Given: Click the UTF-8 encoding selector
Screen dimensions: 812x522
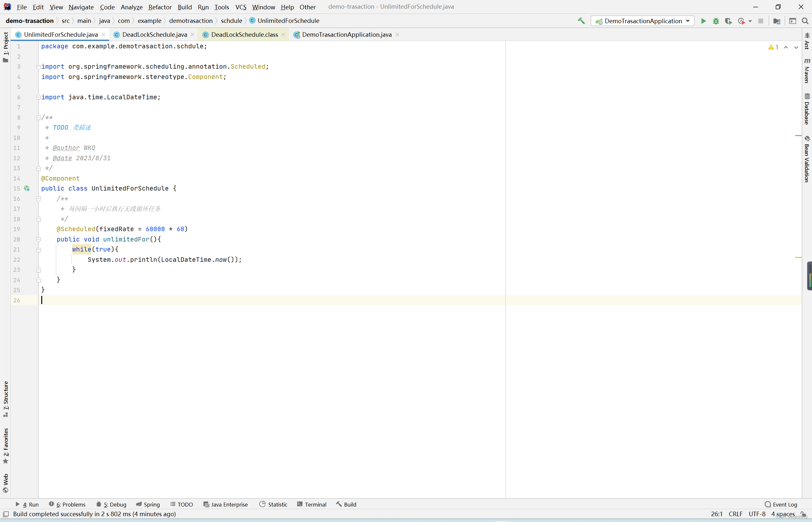Looking at the screenshot, I should 757,514.
